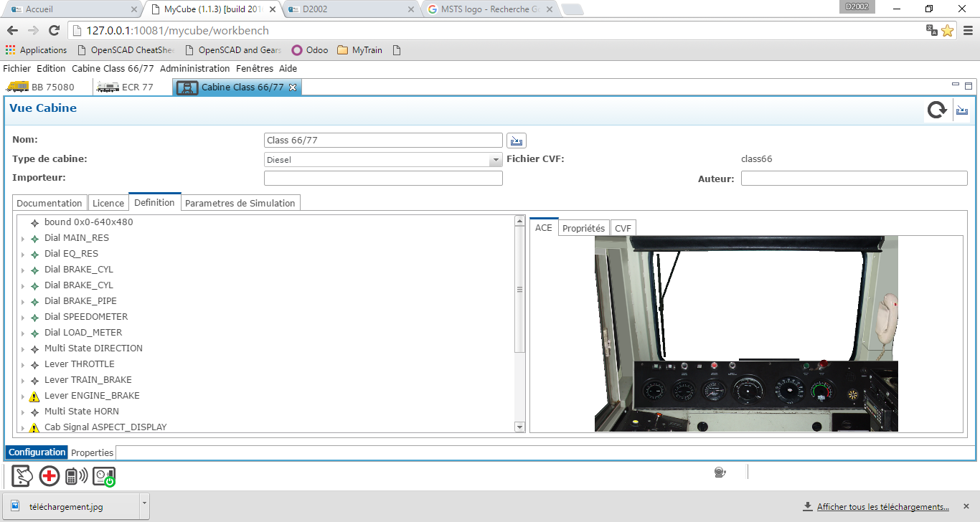Click the Auteur input field
The image size is (980, 522).
coord(854,178)
